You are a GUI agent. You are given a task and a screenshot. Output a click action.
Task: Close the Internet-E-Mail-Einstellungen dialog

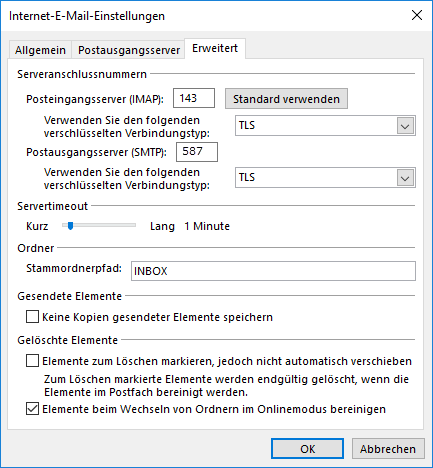pyautogui.click(x=417, y=15)
